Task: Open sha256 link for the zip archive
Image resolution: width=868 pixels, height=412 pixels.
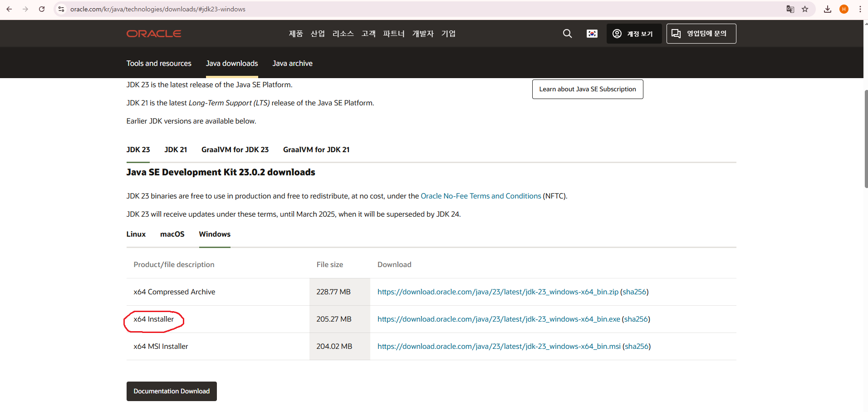Action: coord(634,292)
